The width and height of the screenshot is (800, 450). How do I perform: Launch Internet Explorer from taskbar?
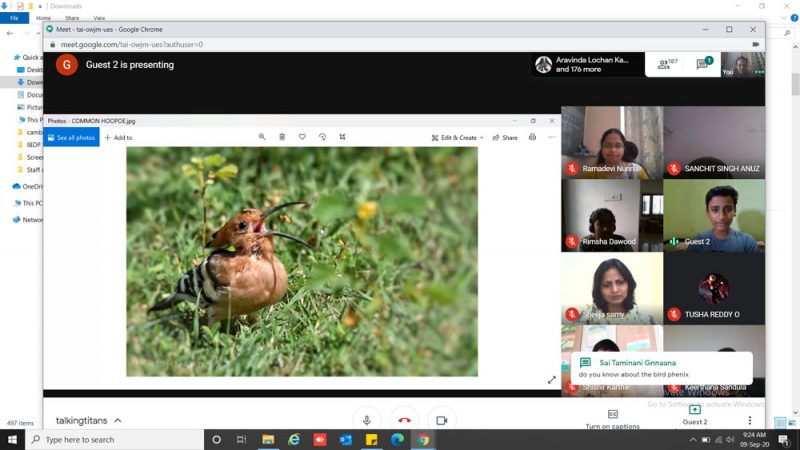[x=294, y=439]
